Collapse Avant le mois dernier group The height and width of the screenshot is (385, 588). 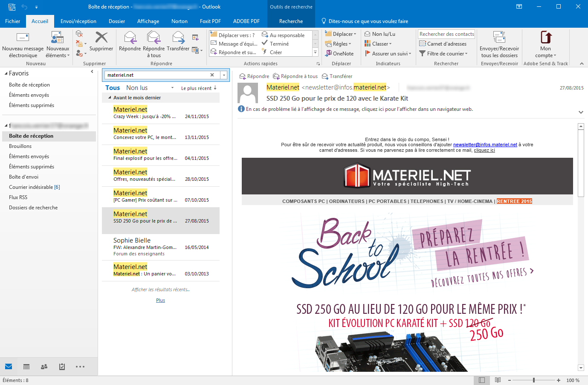[x=110, y=98]
